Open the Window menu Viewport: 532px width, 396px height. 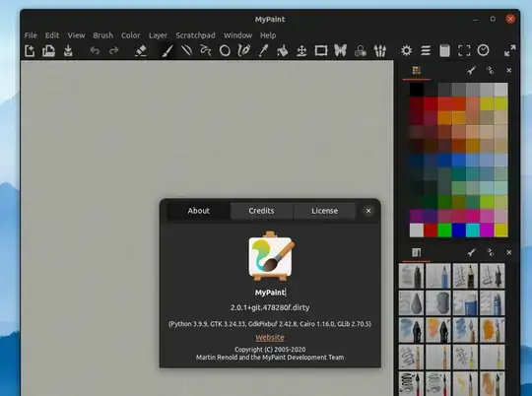point(237,35)
